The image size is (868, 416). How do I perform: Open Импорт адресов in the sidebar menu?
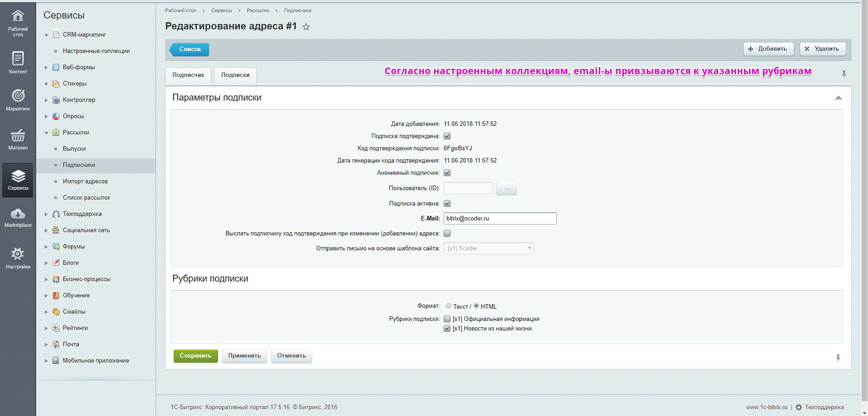85,182
